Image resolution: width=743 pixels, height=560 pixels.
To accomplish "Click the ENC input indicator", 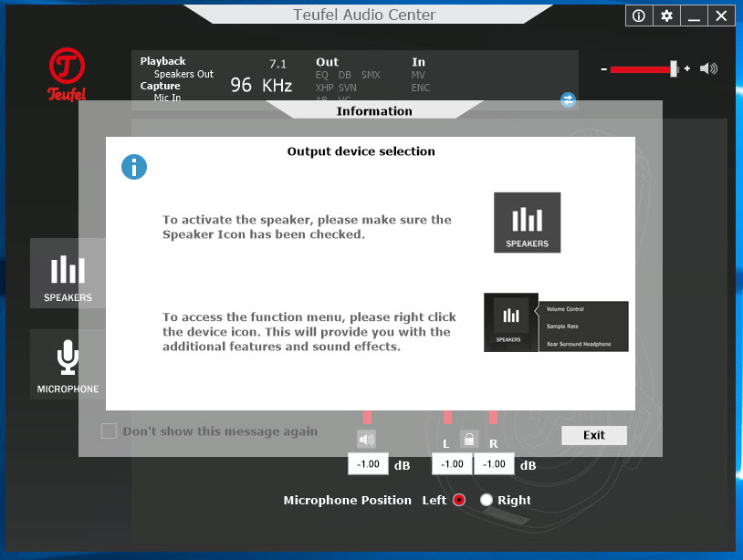I will point(420,88).
